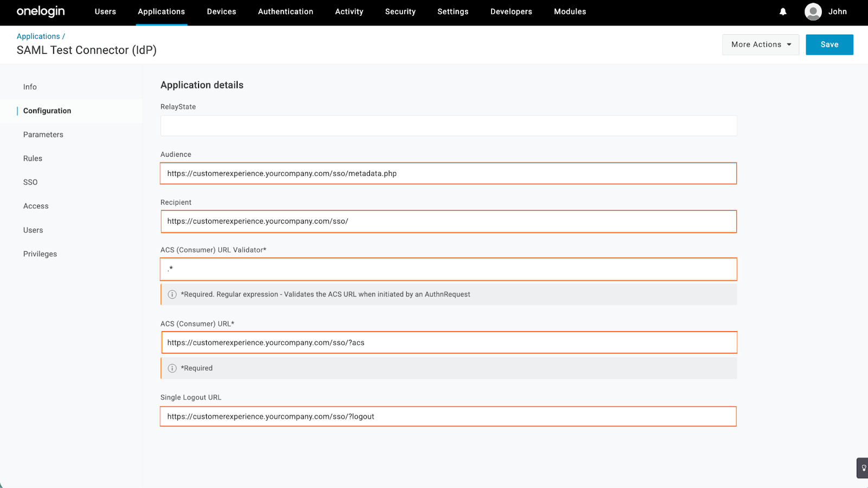The image size is (868, 488).
Task: Go back via Applications breadcrumb link
Action: [38, 36]
